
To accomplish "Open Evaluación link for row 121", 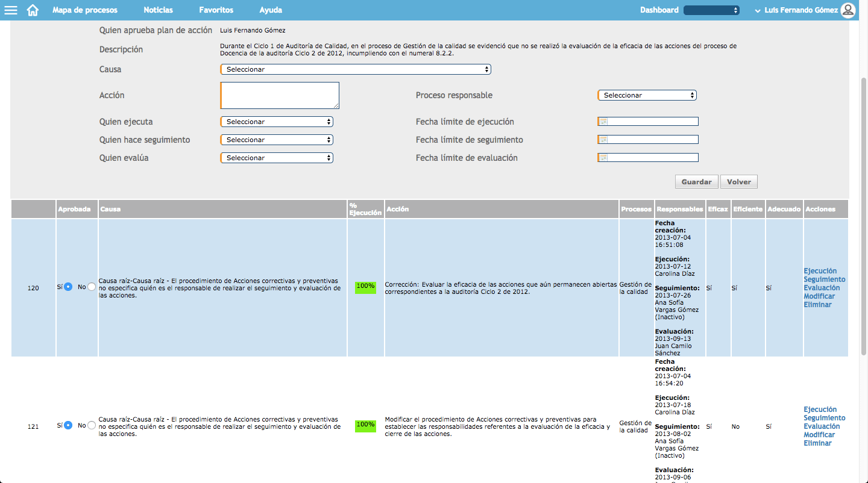I will pyautogui.click(x=822, y=426).
